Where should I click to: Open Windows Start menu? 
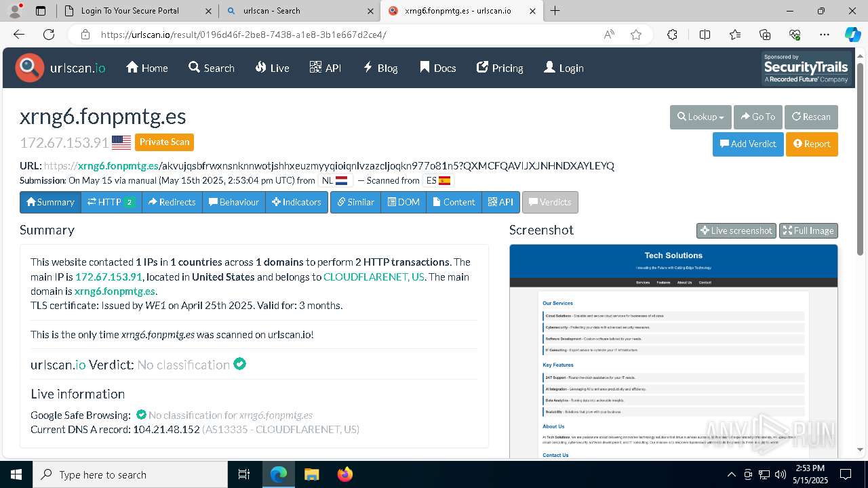coord(16,474)
